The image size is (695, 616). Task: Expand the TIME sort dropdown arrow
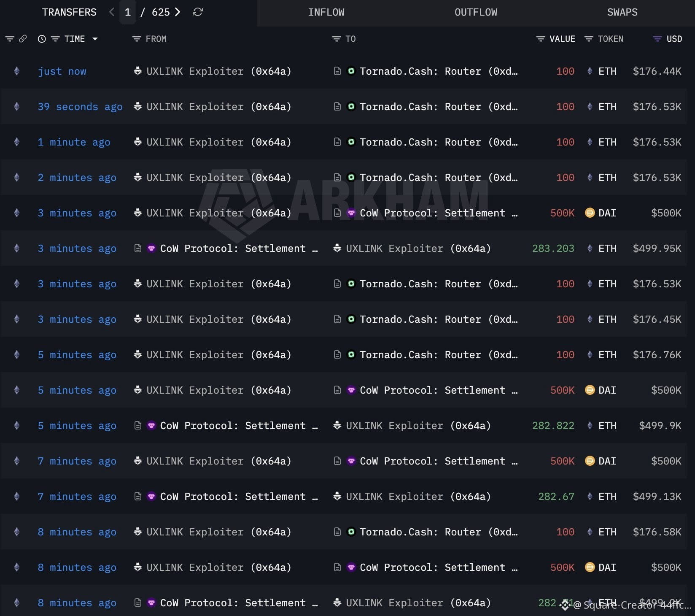[95, 39]
